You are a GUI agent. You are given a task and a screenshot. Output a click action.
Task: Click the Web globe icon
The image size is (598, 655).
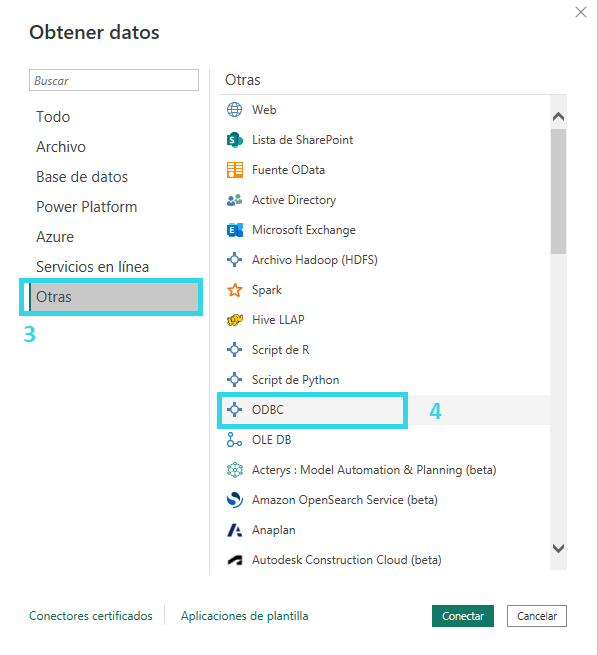(234, 110)
